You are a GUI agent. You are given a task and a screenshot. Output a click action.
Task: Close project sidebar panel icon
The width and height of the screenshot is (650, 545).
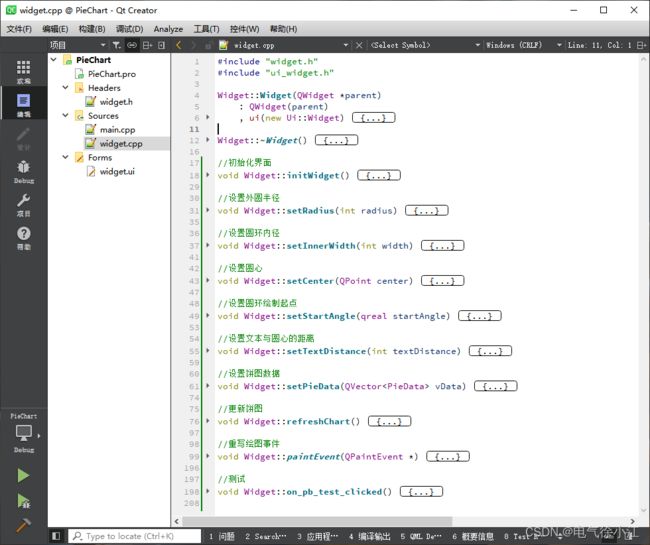tap(162, 45)
